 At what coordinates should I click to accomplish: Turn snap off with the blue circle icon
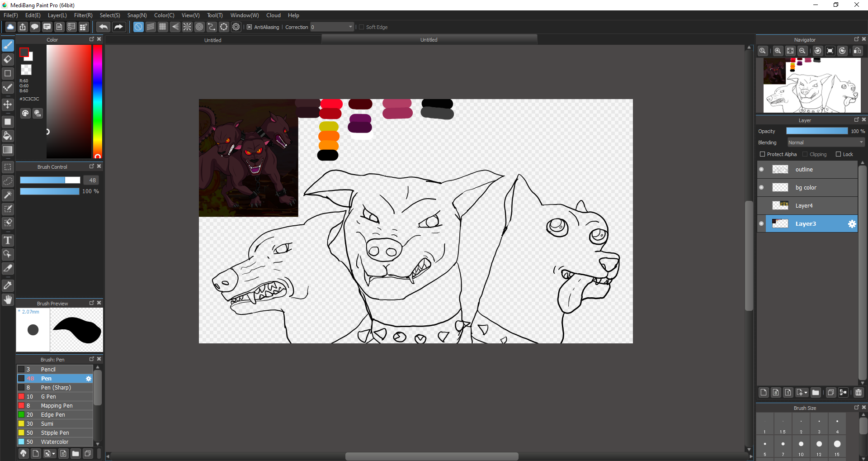[138, 27]
